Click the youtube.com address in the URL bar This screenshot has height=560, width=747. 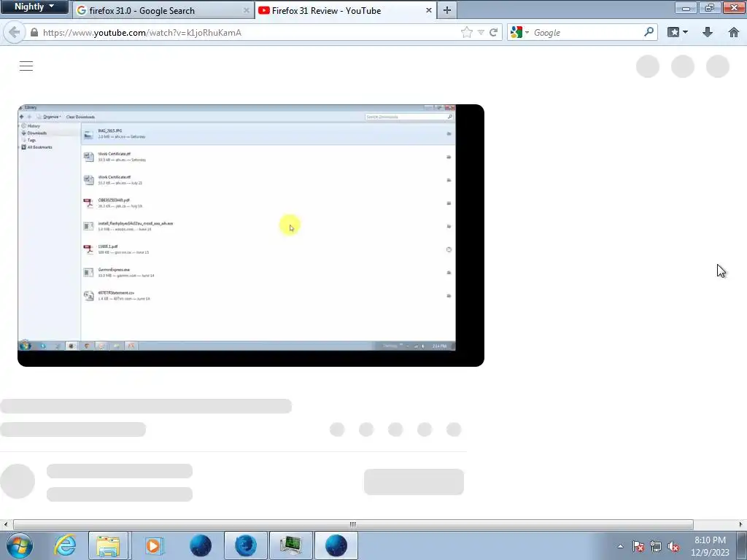tap(142, 32)
